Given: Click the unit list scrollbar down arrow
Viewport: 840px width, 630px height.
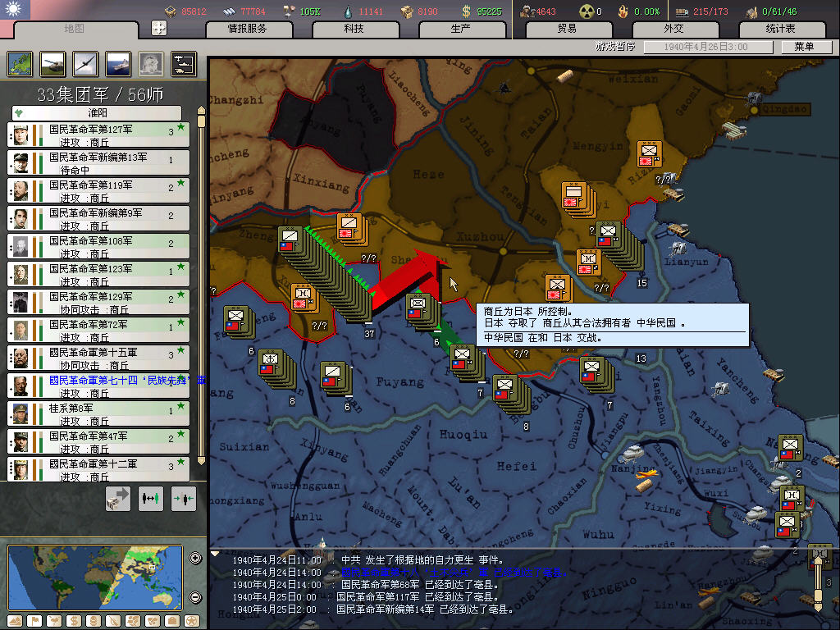Looking at the screenshot, I should [202, 461].
